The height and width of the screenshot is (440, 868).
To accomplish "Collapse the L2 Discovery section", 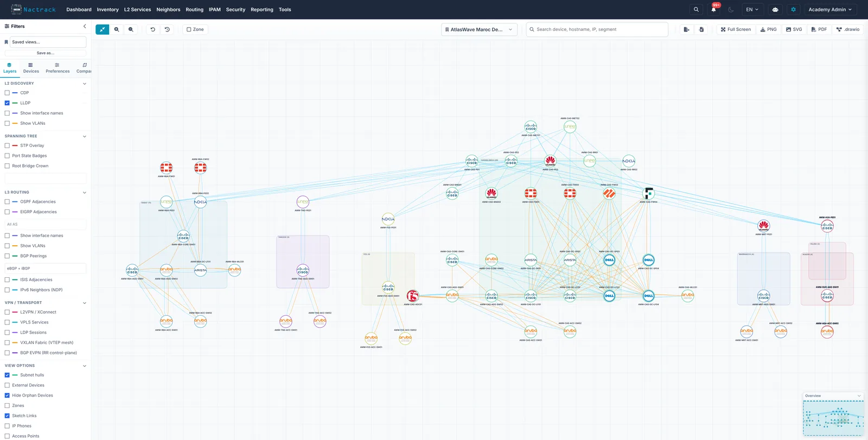I will (x=85, y=84).
